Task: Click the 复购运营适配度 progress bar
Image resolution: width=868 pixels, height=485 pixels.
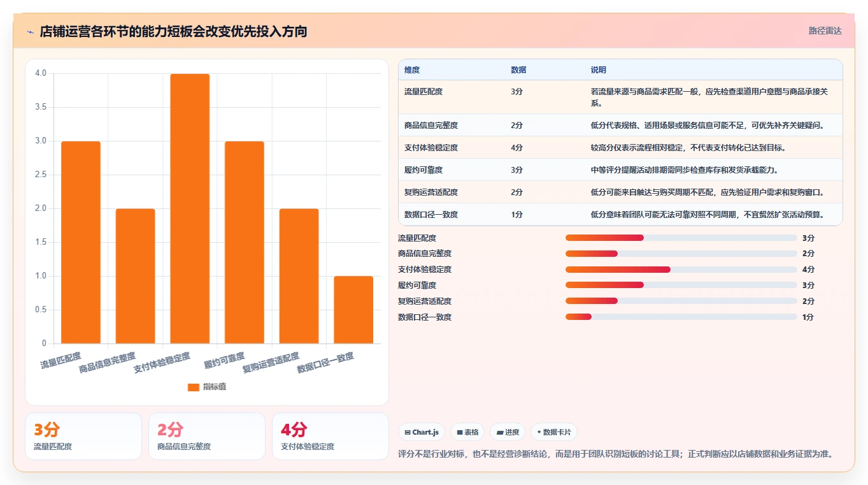Action: (x=681, y=301)
